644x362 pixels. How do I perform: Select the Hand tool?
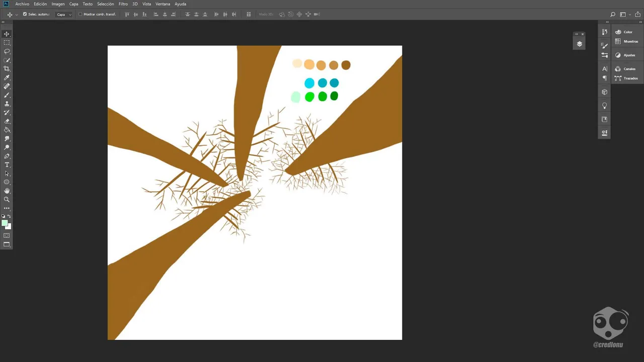click(7, 191)
